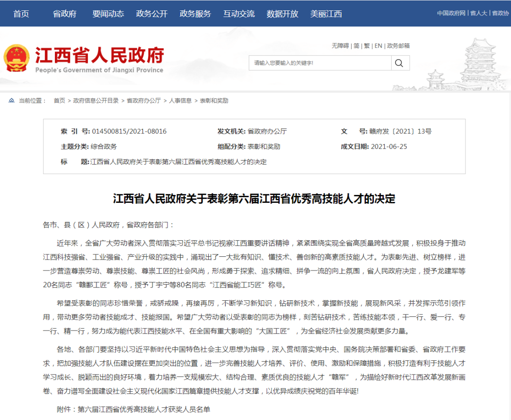Click the home icon beside 当前位置
This screenshot has width=511, height=420.
11,101
